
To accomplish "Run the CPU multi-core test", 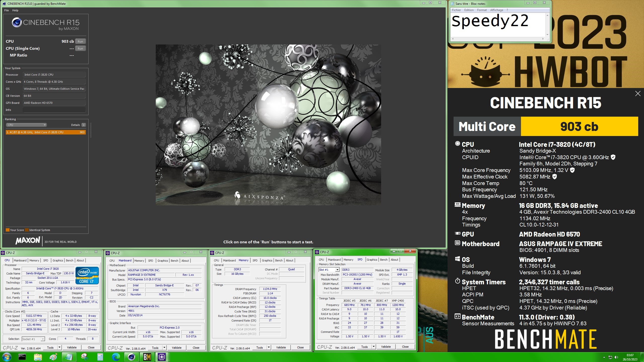I will 80,41.
